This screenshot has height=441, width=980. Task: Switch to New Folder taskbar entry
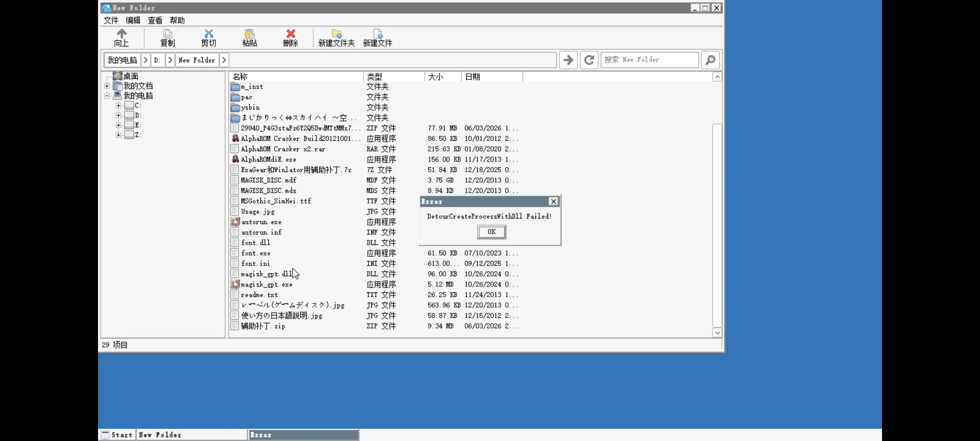tap(192, 435)
